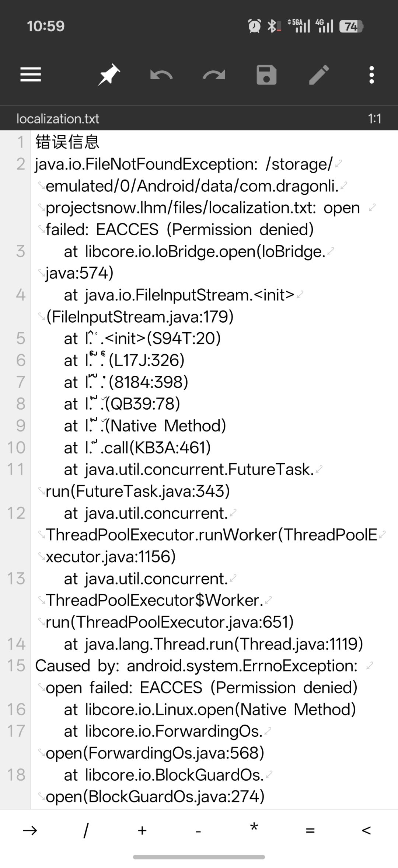Tap the 1:1 cursor position indicator
This screenshot has width=398, height=868.
coord(374,119)
